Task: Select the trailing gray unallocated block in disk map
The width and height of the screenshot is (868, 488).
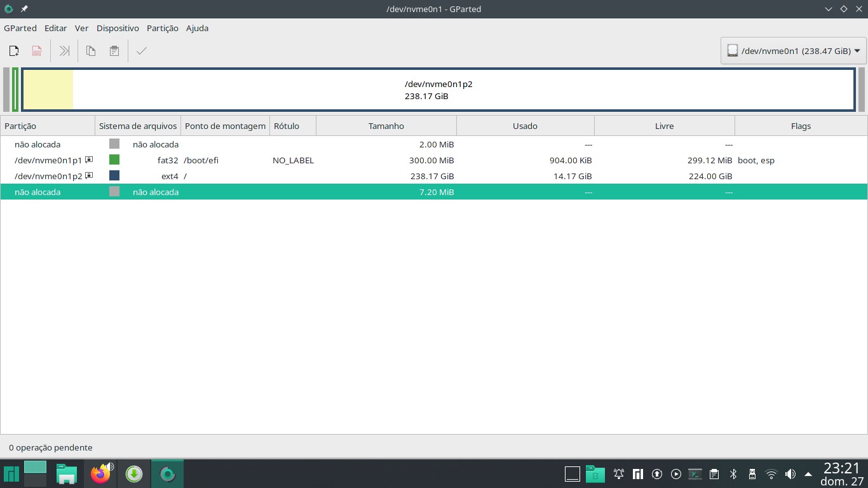Action: (862, 90)
